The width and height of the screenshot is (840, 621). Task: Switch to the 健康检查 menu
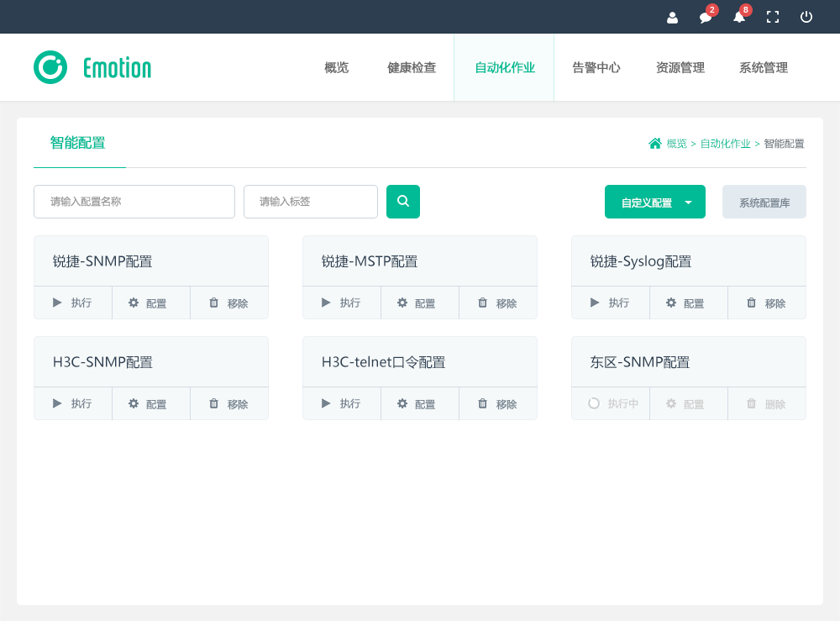[x=412, y=68]
